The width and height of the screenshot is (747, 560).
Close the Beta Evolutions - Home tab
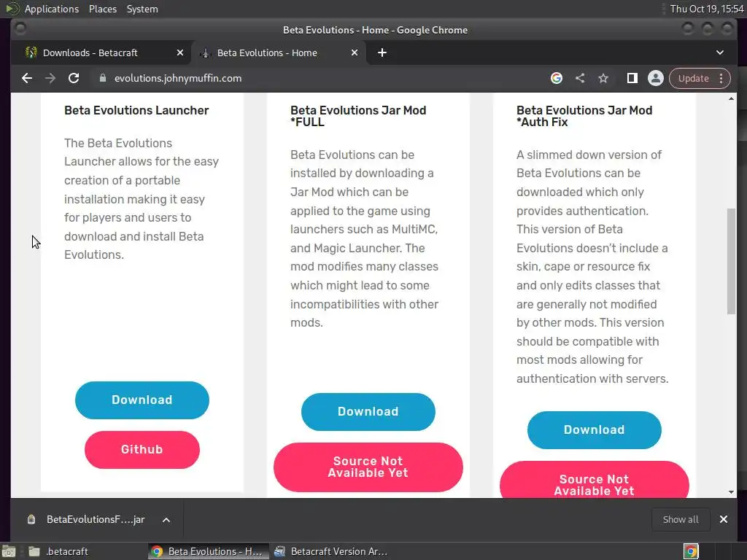(x=355, y=52)
